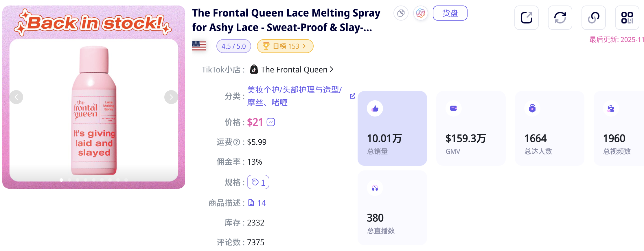Click the refresh data icon
The width and height of the screenshot is (644, 251).
tap(560, 18)
